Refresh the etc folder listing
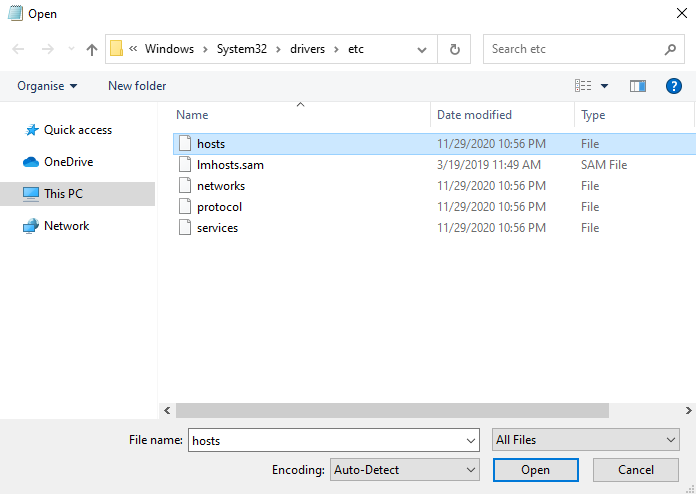The height and width of the screenshot is (494, 696). 454,49
